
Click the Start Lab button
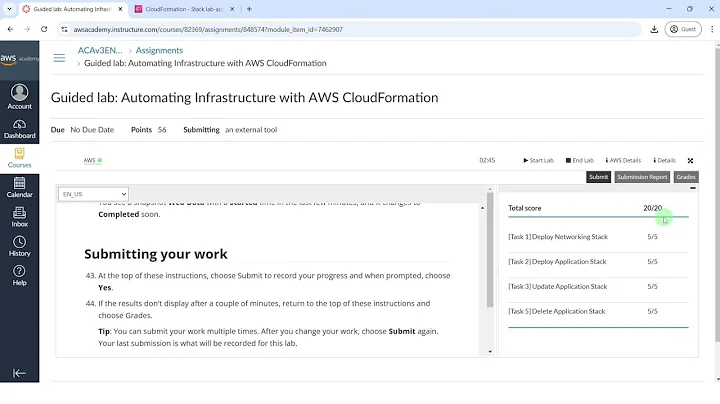(x=539, y=160)
